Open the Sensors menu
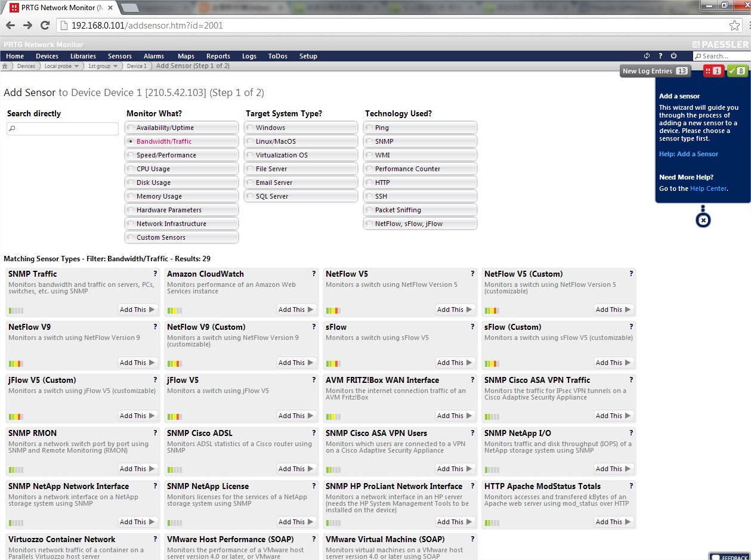The image size is (751, 560). pos(120,56)
